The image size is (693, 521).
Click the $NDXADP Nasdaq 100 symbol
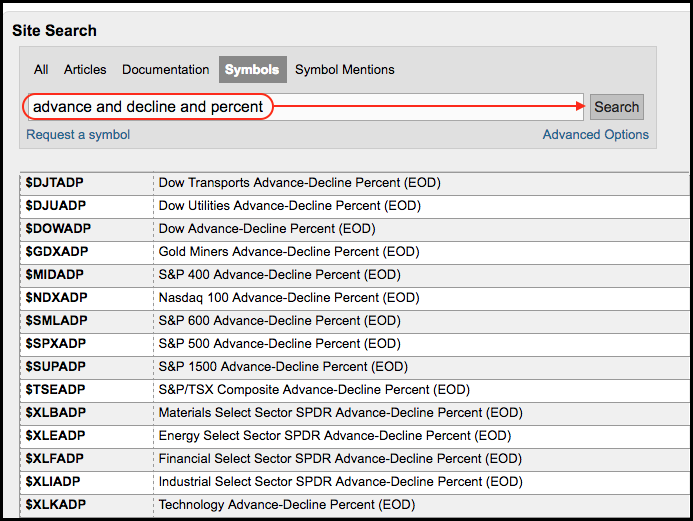(x=56, y=297)
